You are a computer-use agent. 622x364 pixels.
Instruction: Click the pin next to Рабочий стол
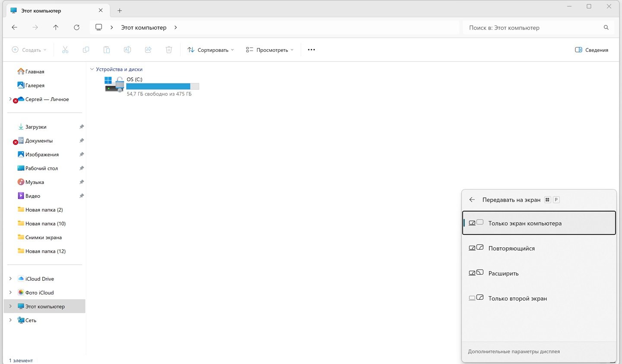[82, 168]
